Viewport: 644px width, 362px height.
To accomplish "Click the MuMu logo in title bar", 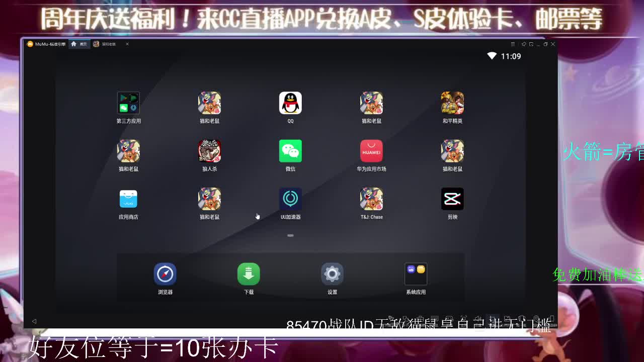I will pyautogui.click(x=30, y=44).
